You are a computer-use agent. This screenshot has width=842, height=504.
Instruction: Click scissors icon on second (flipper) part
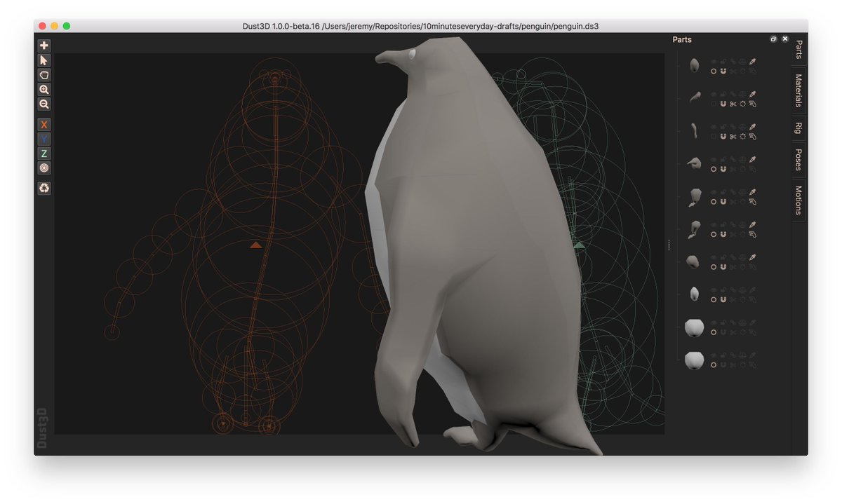pos(733,104)
